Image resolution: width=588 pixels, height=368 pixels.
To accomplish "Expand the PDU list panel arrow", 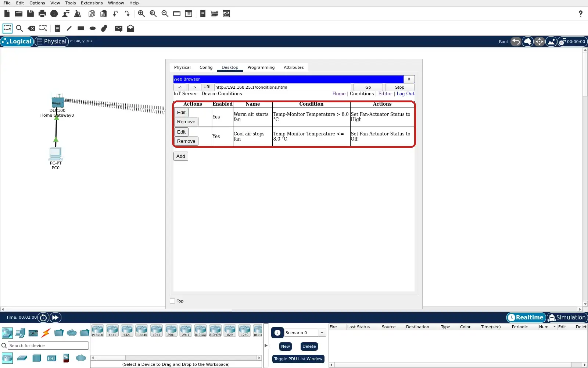I will pos(266,346).
